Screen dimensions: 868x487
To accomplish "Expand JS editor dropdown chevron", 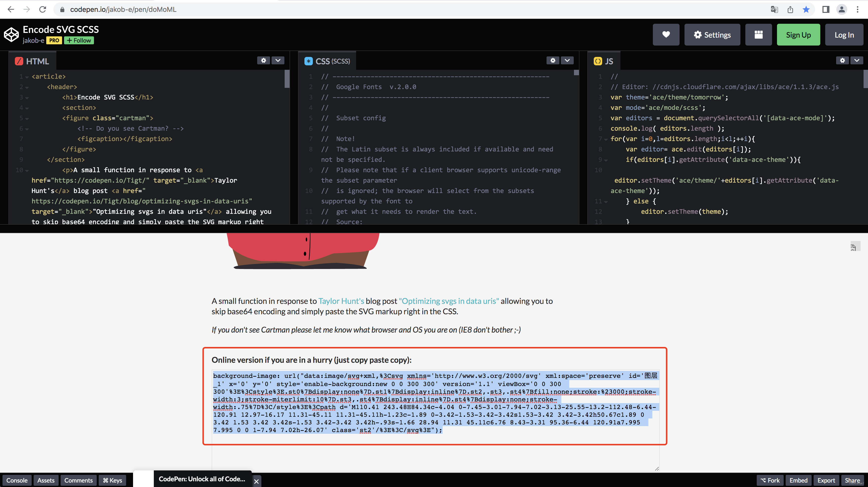I will tap(857, 60).
